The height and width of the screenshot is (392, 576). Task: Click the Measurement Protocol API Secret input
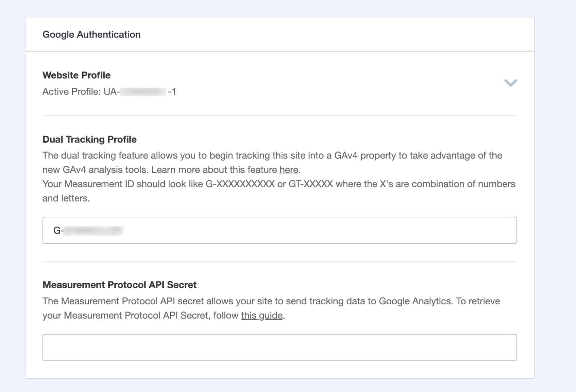point(279,348)
